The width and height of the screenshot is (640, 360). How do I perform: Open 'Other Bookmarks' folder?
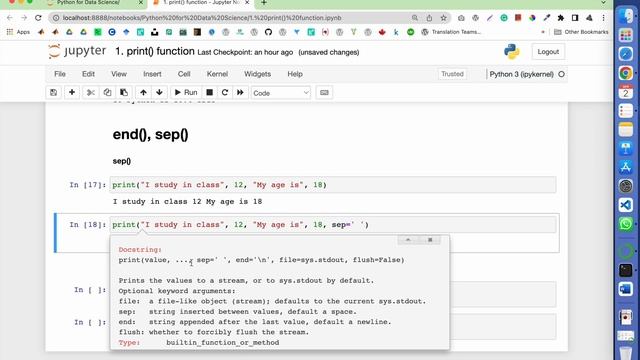(581, 32)
